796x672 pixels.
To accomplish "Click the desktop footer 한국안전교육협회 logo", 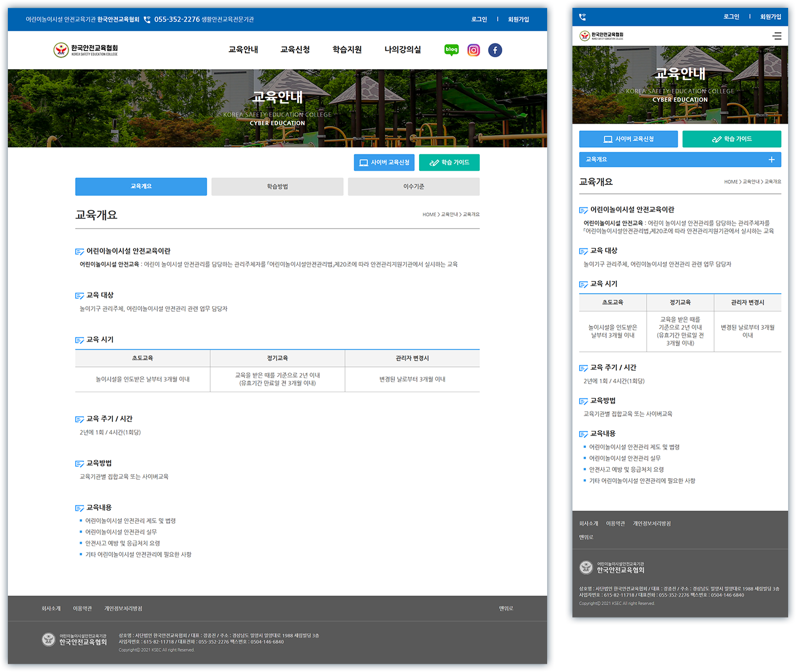I will click(x=74, y=639).
